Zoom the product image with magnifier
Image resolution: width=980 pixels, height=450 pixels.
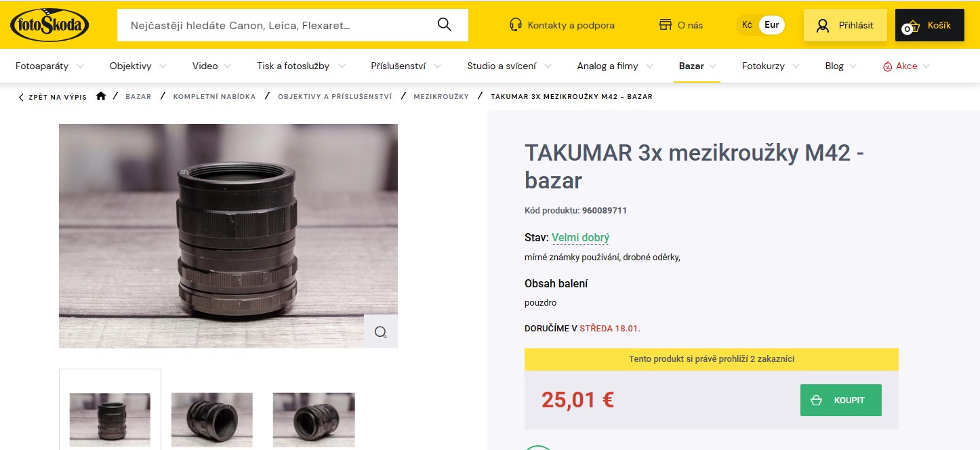380,331
